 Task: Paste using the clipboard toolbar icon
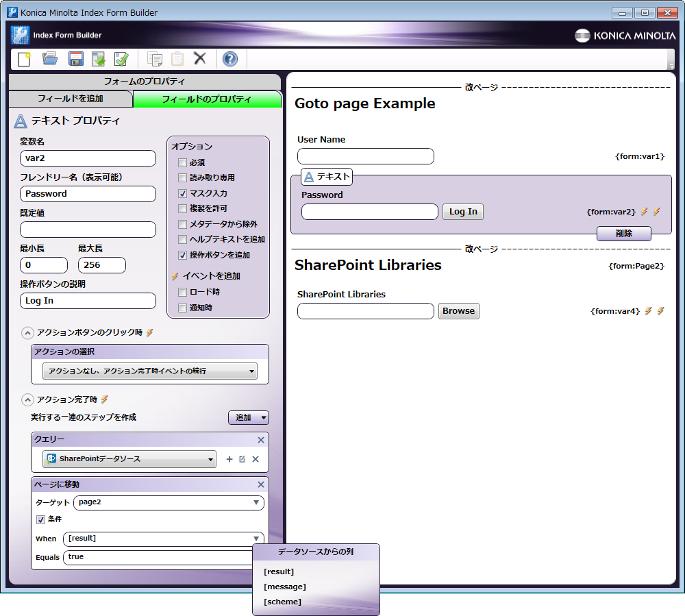pyautogui.click(x=177, y=59)
